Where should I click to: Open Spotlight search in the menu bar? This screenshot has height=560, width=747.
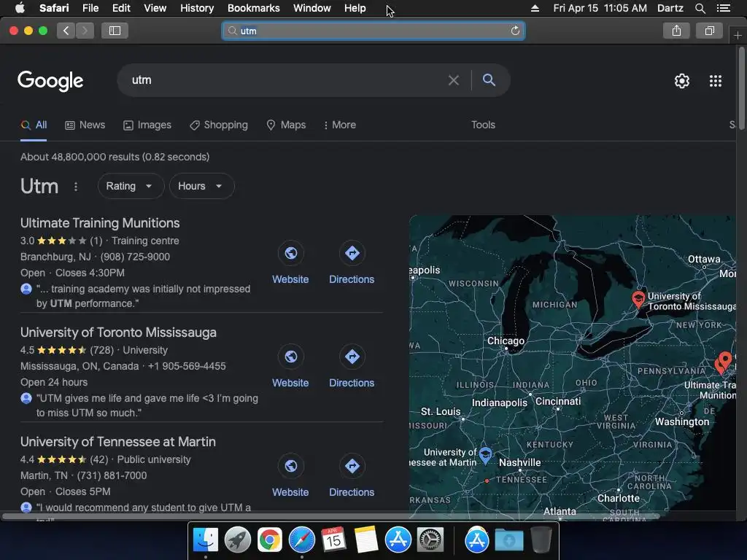700,8
